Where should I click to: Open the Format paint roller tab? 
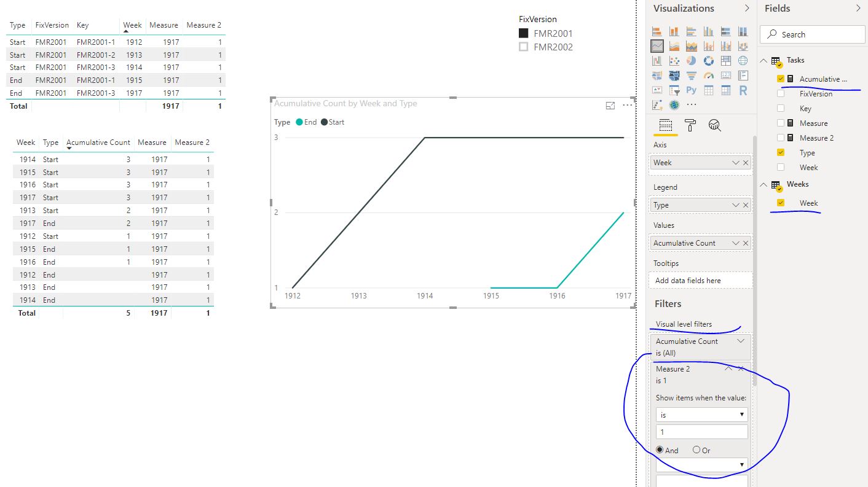[690, 125]
